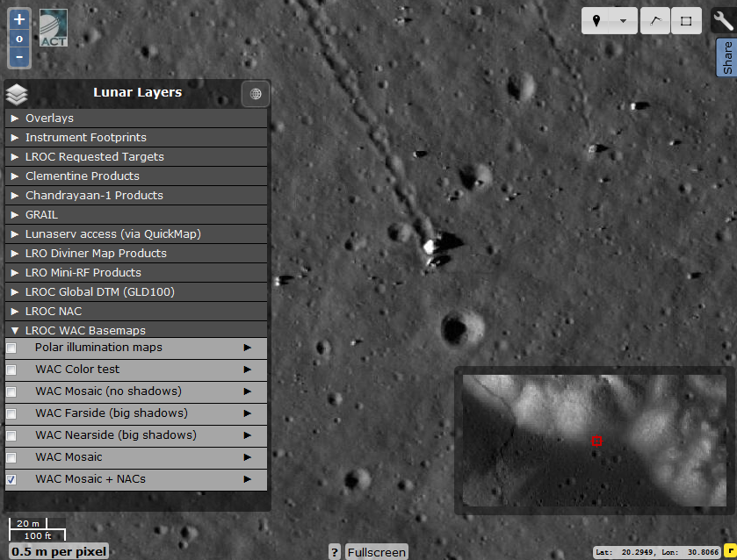Viewport: 737px width, 560px height.
Task: Open WAC Mosaic options arrow
Action: 247,457
